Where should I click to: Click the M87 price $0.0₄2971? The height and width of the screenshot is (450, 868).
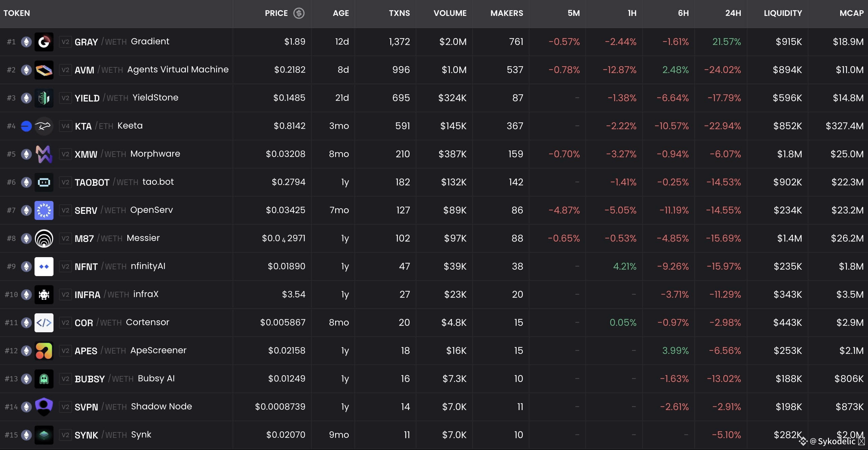pos(284,238)
